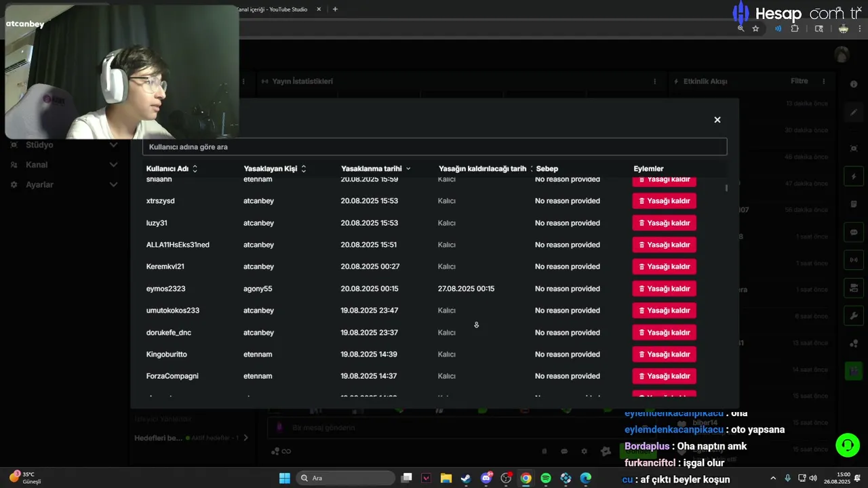Switch to Chrome on the taskbar
Viewport: 868px width, 488px height.
tap(526, 478)
